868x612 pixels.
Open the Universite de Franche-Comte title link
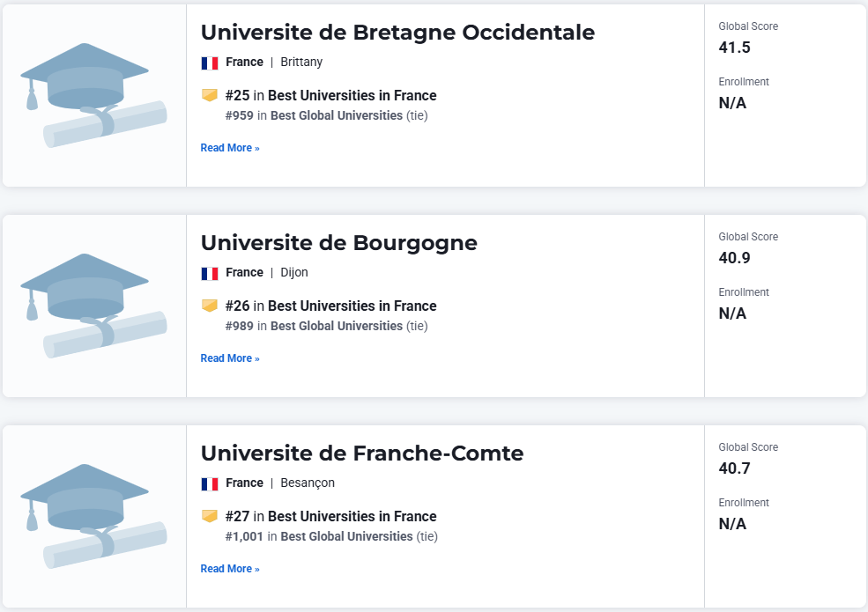coord(362,453)
